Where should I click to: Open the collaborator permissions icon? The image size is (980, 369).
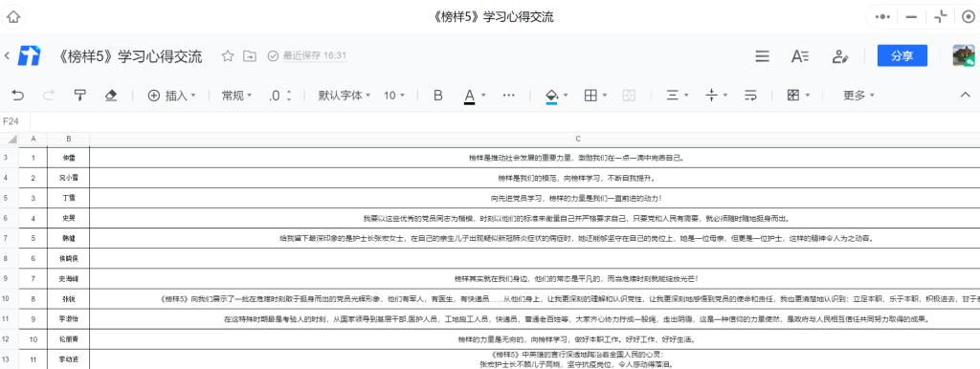click(x=840, y=56)
